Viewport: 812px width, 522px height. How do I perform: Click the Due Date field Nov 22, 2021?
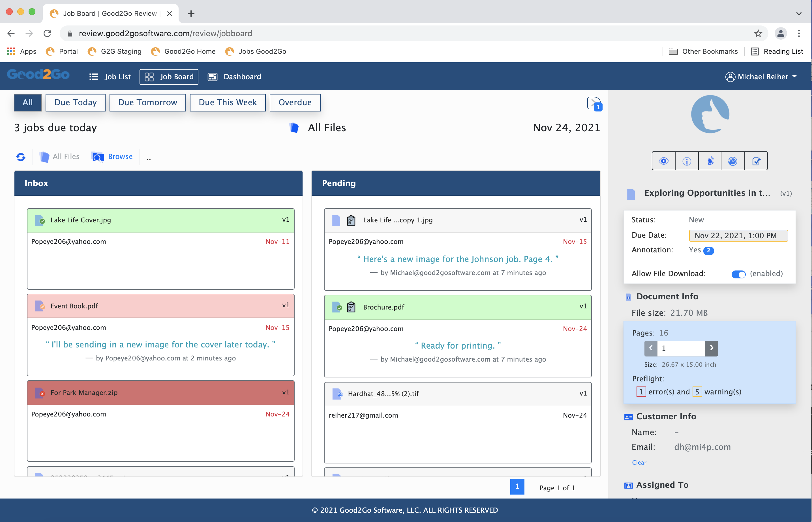(738, 236)
